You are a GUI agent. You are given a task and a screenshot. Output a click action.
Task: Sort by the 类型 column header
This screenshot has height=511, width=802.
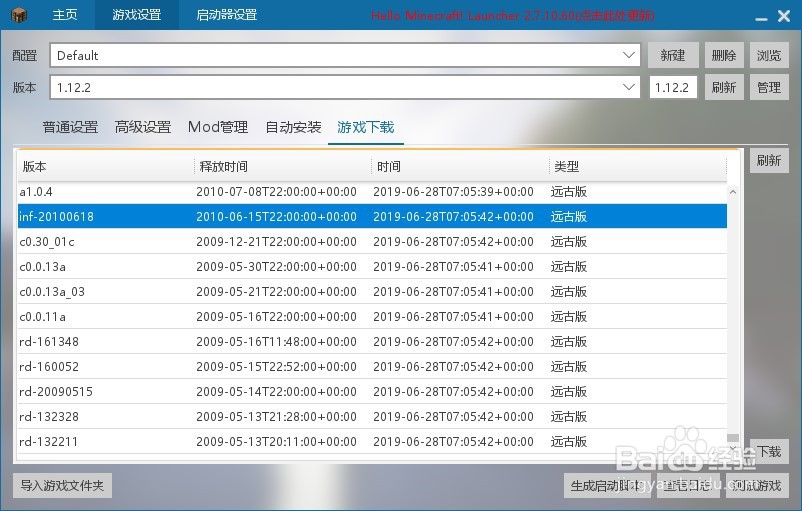637,166
